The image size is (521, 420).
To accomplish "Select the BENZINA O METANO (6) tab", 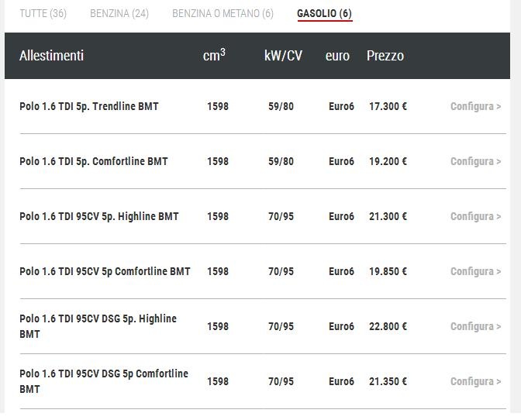I will 223,13.
